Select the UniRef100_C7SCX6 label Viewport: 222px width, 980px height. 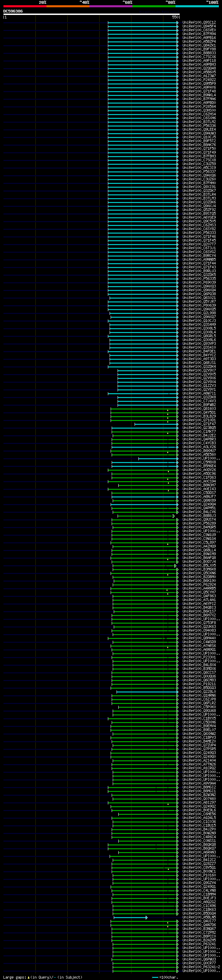click(x=199, y=57)
